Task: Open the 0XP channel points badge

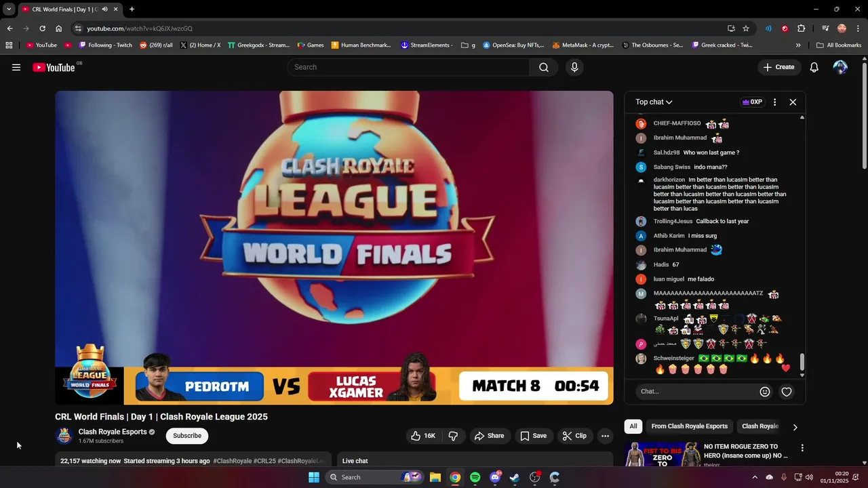Action: (752, 102)
